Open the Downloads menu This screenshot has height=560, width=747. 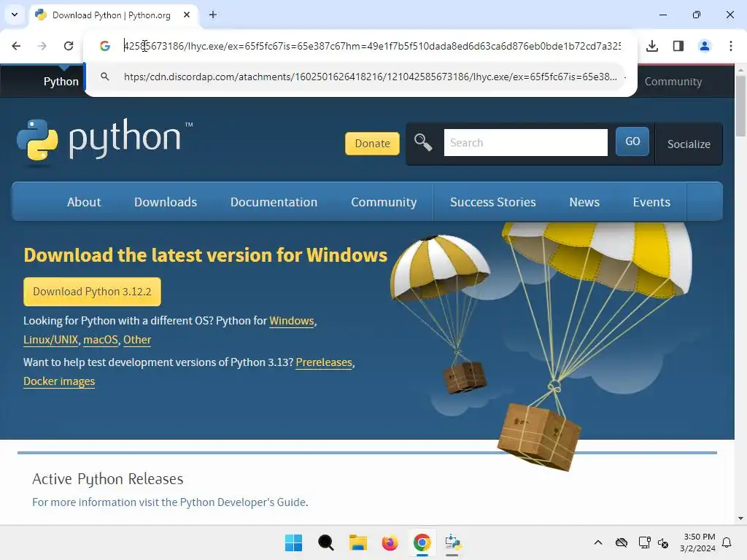click(166, 202)
